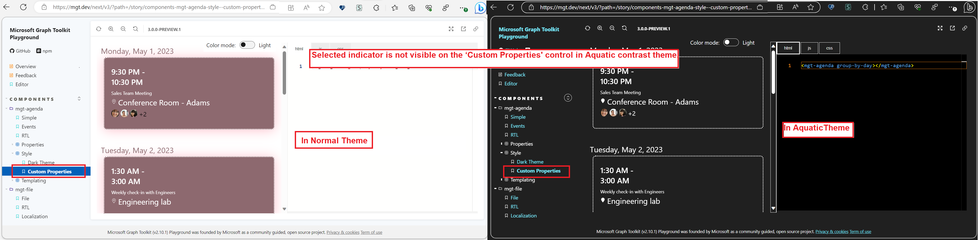Image resolution: width=980 pixels, height=240 pixels.
Task: Switch to the css tab
Action: pos(829,48)
